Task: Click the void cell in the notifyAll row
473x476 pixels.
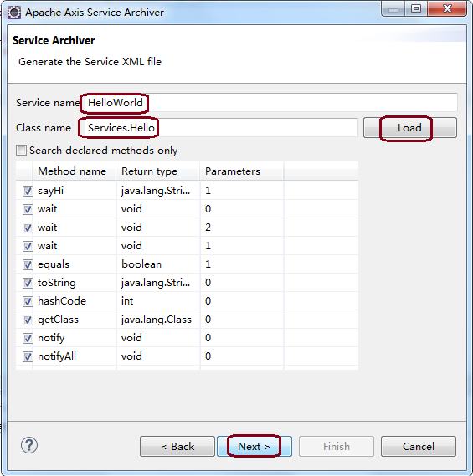Action: tap(158, 356)
